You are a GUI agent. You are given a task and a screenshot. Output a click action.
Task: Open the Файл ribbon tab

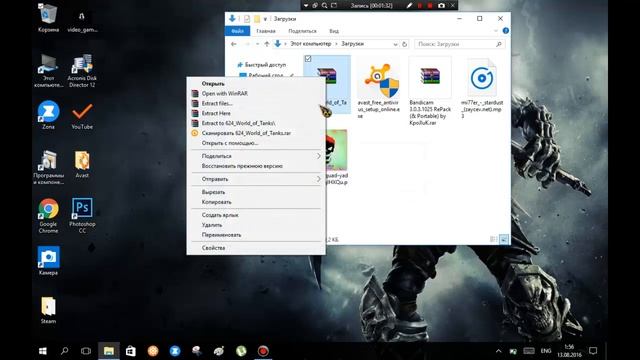(x=238, y=31)
